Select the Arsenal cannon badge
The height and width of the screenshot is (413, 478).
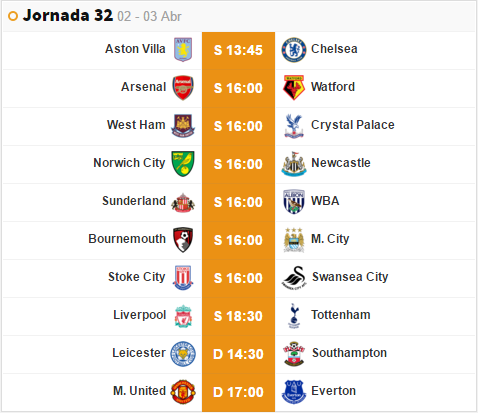pos(183,88)
